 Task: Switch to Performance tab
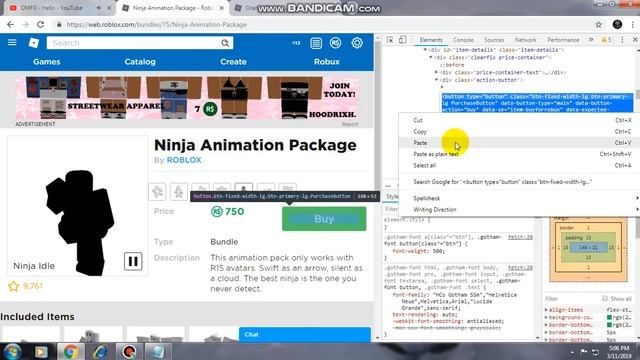click(563, 40)
